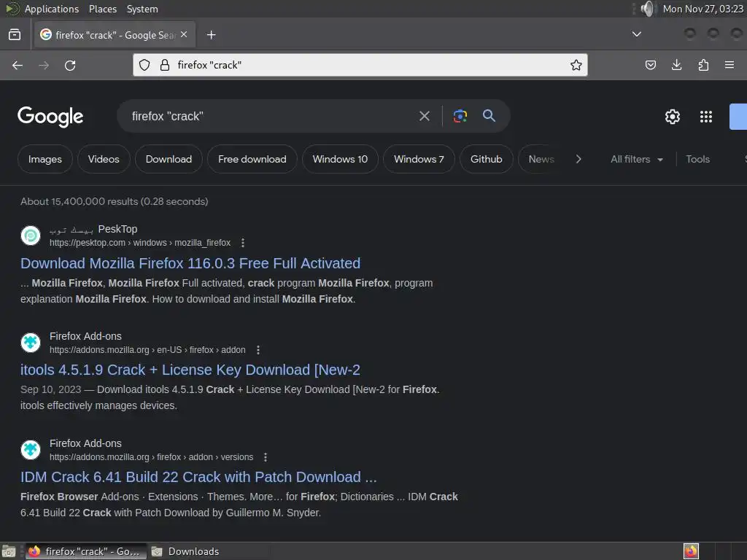The image size is (747, 560).
Task: Click the blue Sign in button
Action: (738, 117)
